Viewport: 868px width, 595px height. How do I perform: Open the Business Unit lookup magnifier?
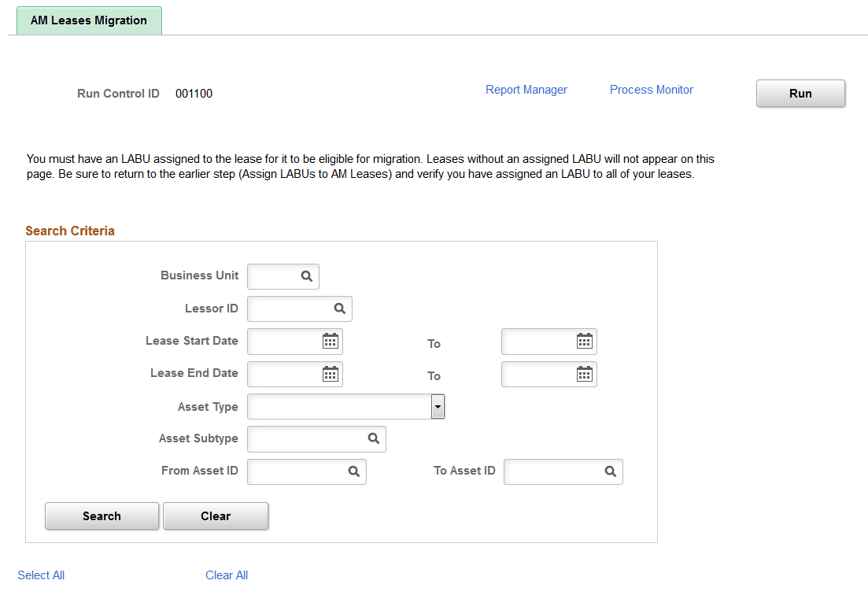coord(308,276)
